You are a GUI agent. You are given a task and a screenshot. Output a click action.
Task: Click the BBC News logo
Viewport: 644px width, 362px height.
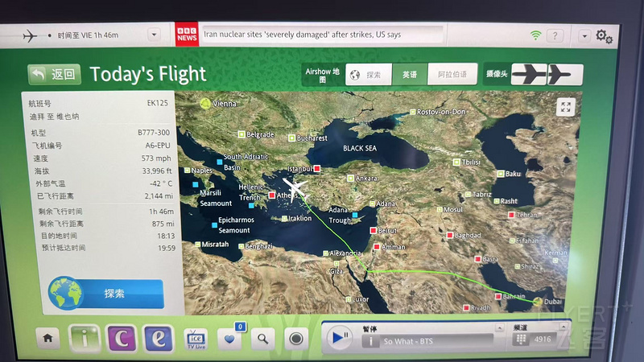tap(187, 34)
